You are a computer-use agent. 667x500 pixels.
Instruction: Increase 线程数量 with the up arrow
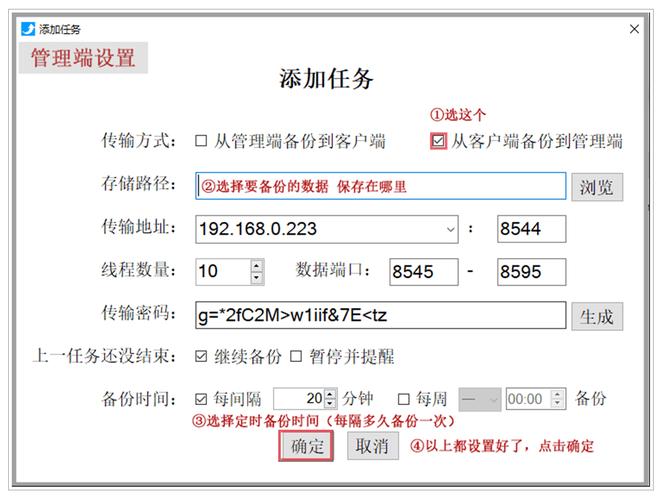[x=257, y=266]
